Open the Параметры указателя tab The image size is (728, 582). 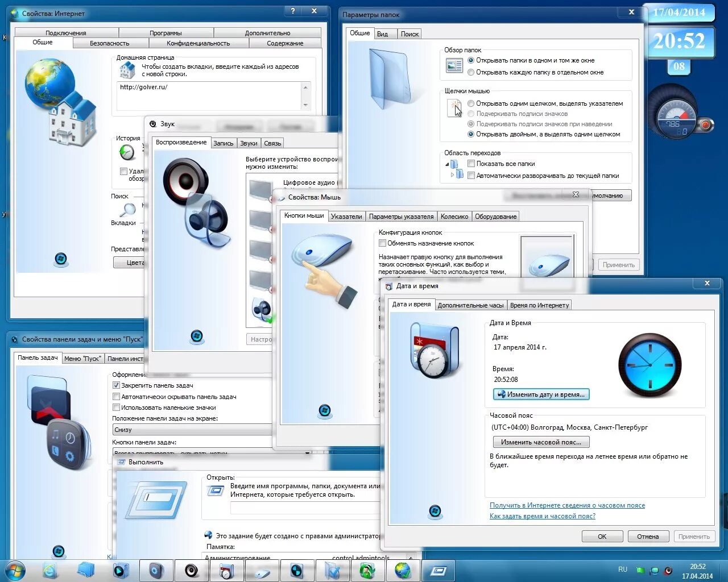coord(401,217)
